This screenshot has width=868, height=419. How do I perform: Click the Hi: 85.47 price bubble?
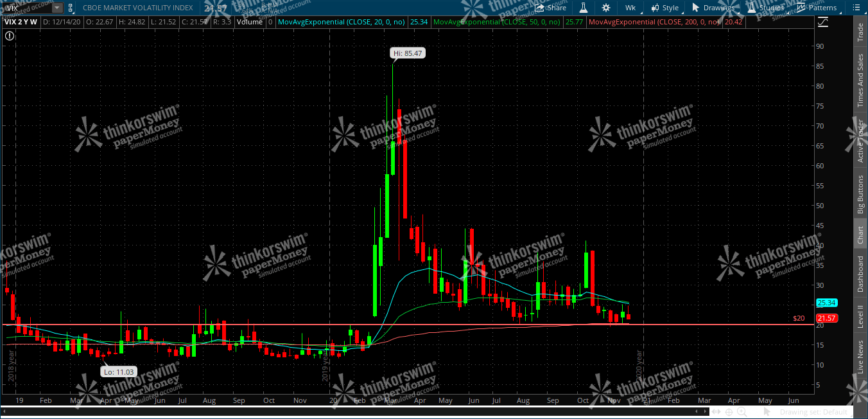tap(408, 54)
